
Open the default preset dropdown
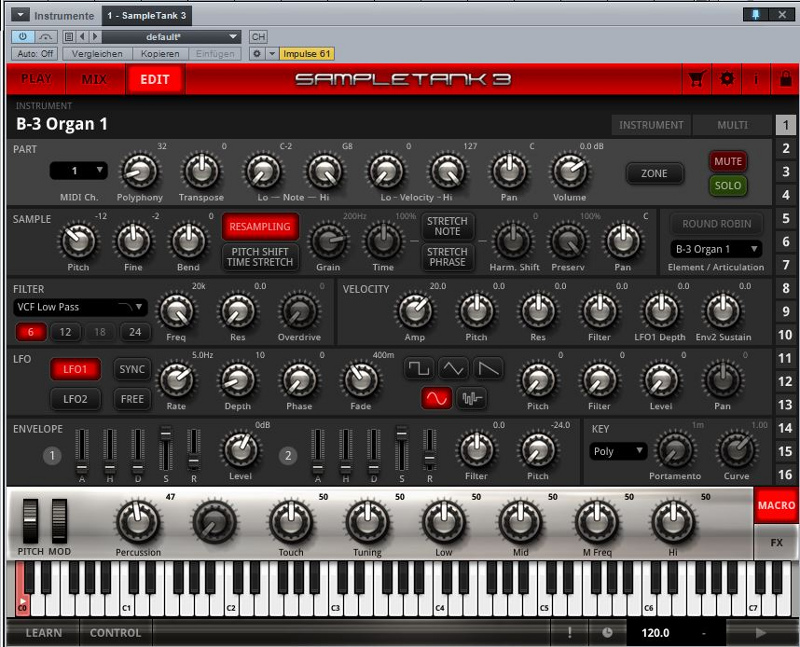coord(171,37)
